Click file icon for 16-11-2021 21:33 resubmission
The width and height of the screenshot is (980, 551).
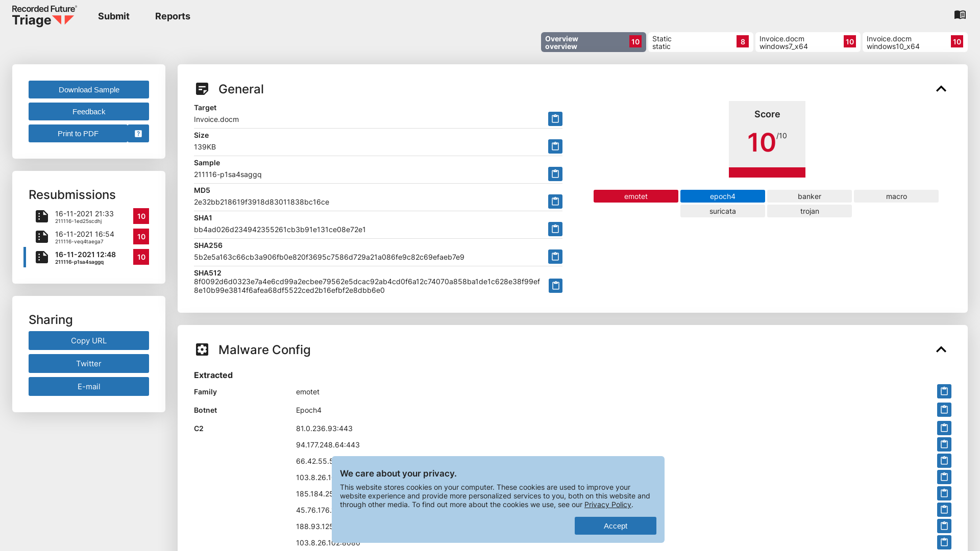[x=42, y=216]
